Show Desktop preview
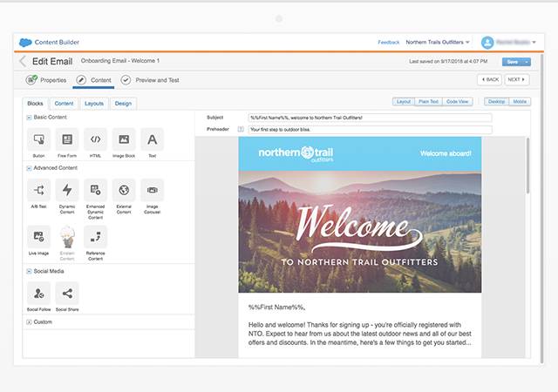The image size is (558, 392). point(496,102)
